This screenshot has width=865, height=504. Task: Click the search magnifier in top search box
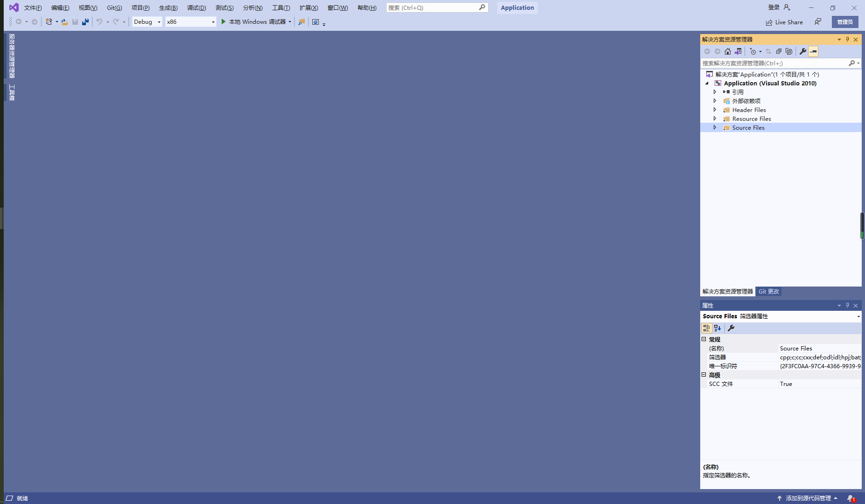tap(482, 7)
